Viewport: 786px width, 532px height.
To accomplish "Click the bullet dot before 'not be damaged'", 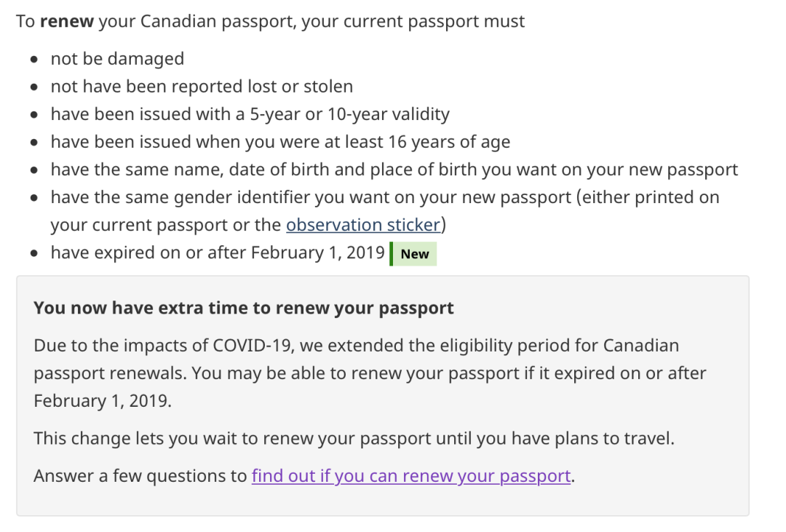I will (34, 60).
